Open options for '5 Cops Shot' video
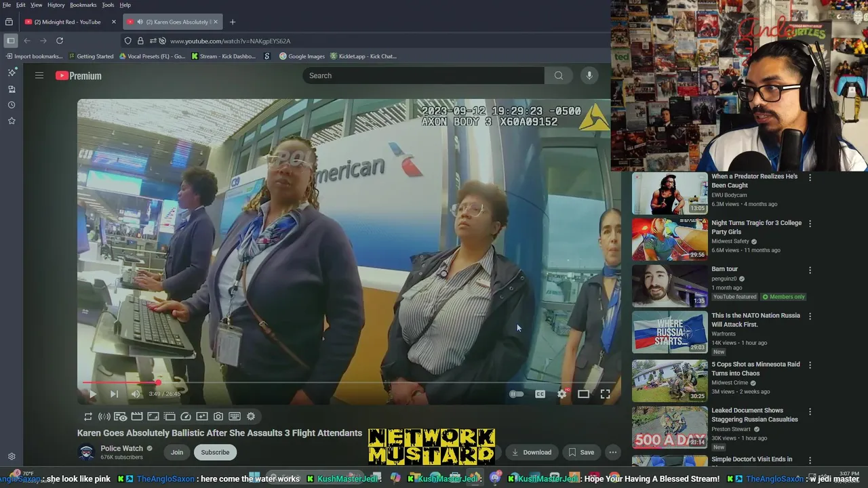Screen dimensions: 868x488 pos(810,365)
